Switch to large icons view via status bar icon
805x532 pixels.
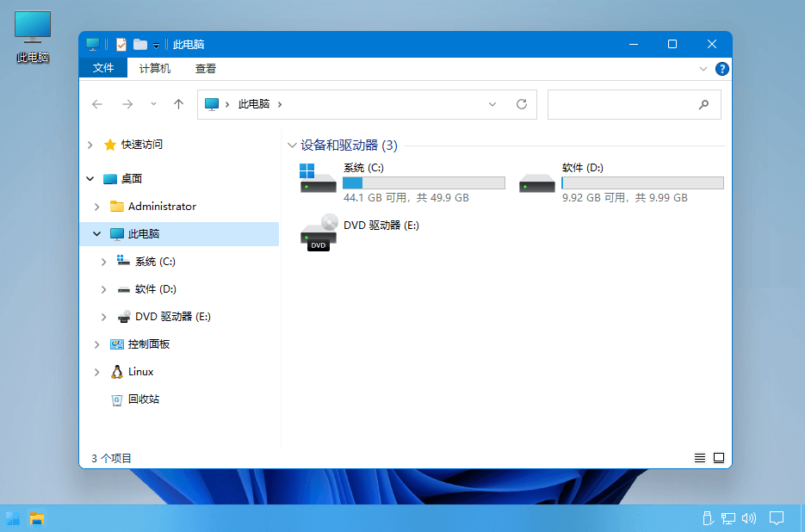[x=719, y=457]
